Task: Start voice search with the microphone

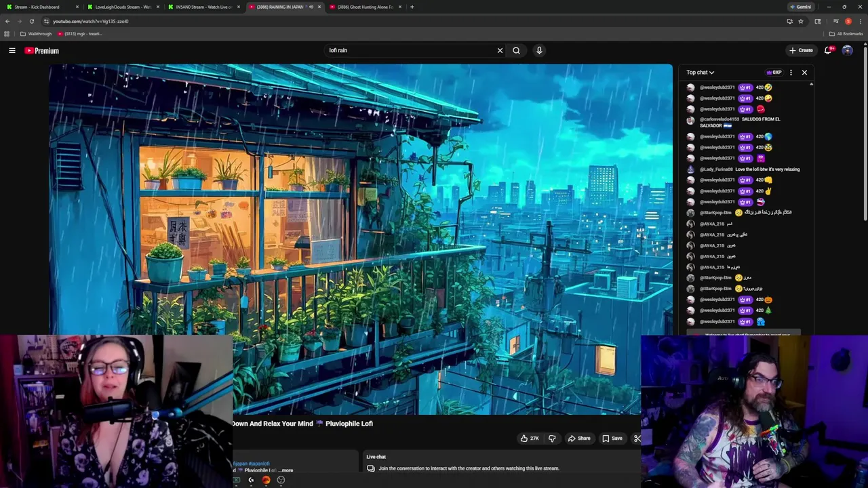Action: click(539, 50)
